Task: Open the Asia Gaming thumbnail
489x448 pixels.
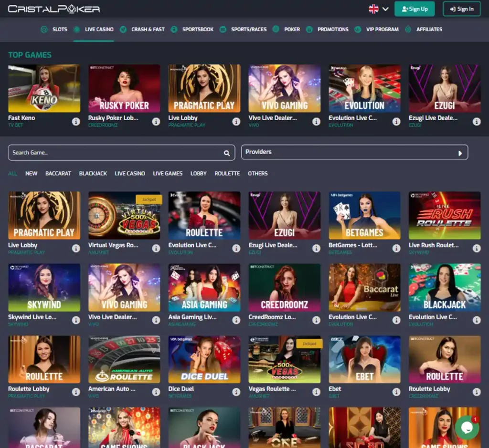Action: 204,288
